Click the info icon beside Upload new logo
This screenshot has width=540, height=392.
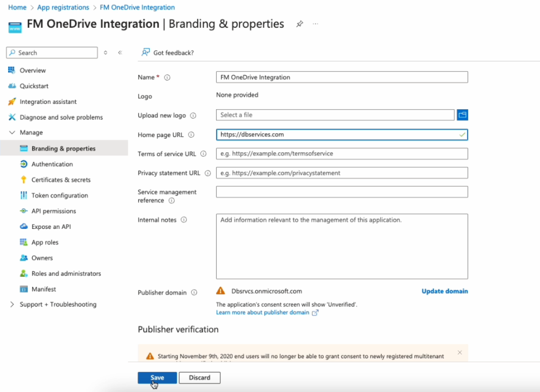point(193,115)
